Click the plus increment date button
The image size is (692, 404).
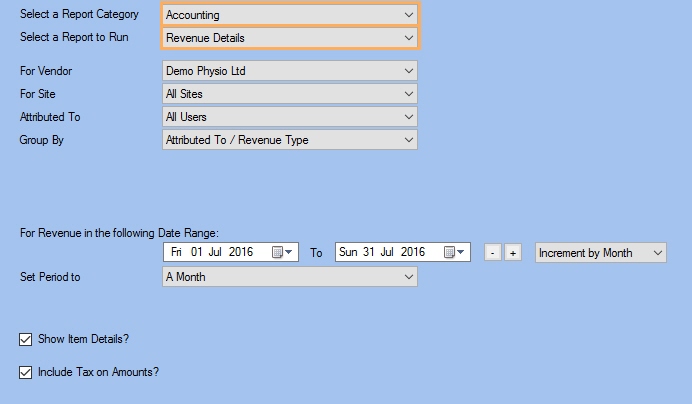513,253
